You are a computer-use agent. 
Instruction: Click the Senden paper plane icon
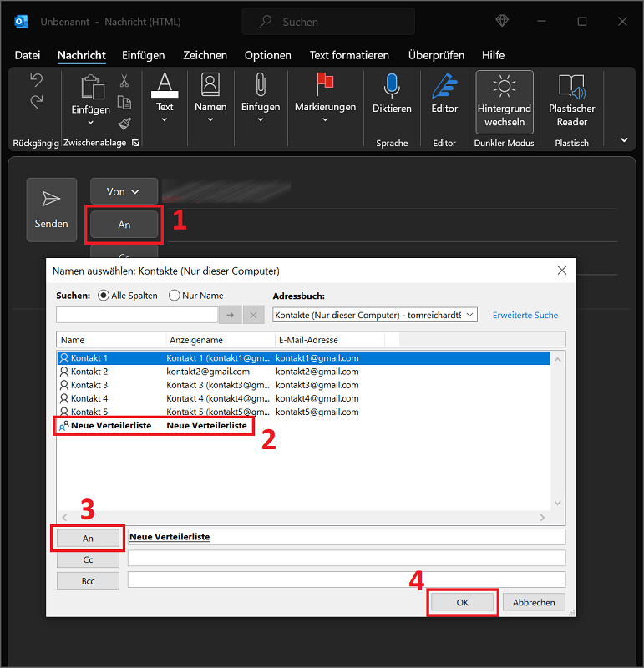pos(51,199)
